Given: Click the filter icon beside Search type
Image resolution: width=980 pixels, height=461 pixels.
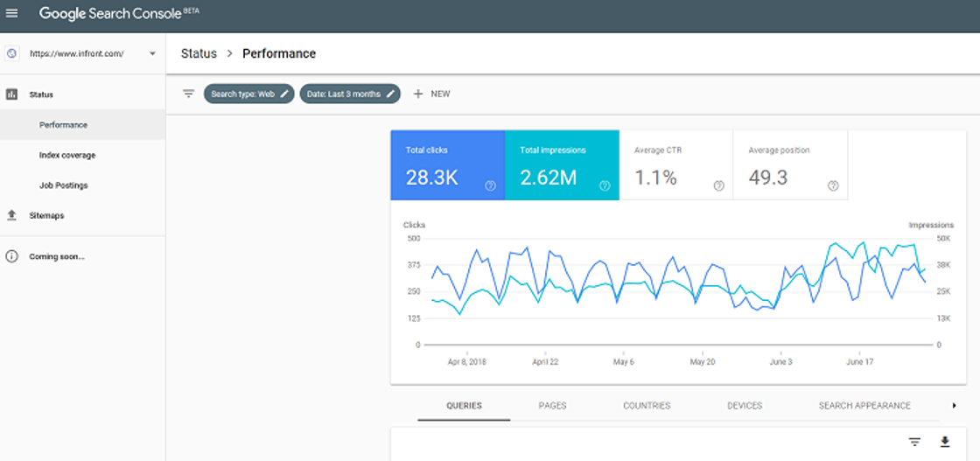Looking at the screenshot, I should click(188, 94).
